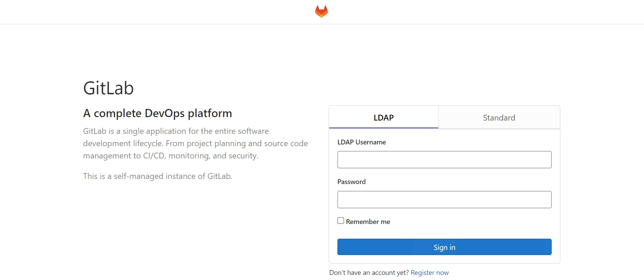
Task: Click the large GitLab heading
Action: tap(108, 88)
